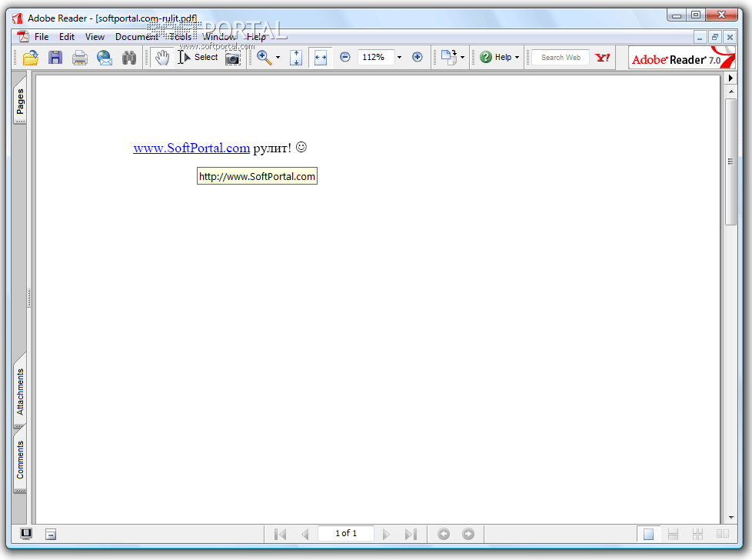Rotate view with the rotate page icon
Screen dimensions: 752x560
[x=449, y=57]
